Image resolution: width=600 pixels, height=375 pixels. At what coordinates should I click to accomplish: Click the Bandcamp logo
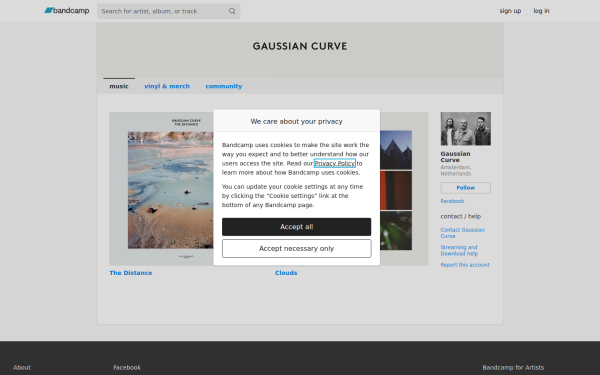click(67, 11)
